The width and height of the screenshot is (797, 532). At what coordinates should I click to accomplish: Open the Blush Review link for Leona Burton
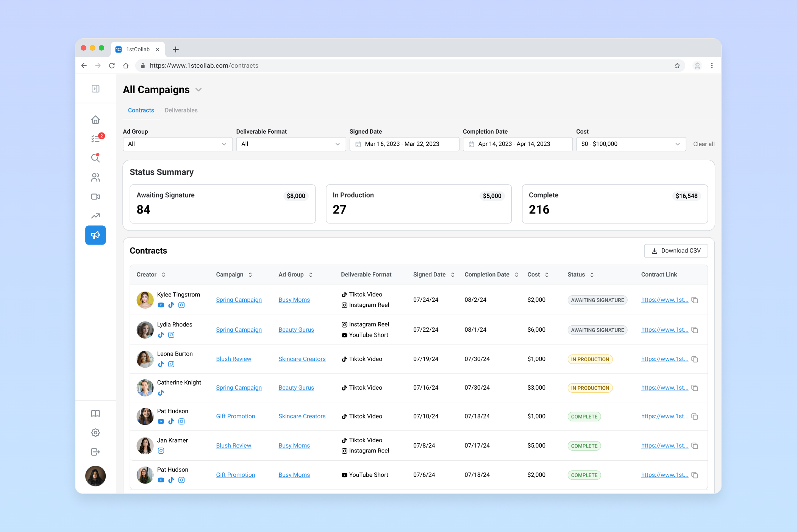pyautogui.click(x=233, y=359)
